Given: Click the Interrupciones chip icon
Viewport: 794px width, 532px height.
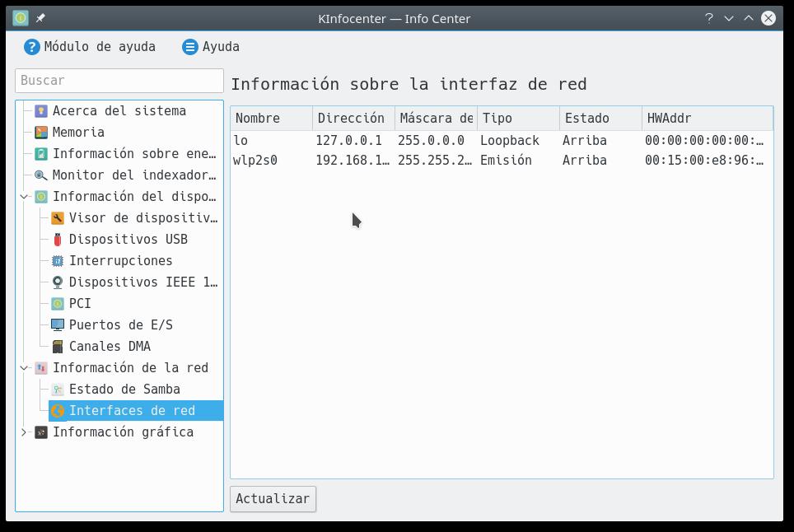Looking at the screenshot, I should tap(57, 261).
